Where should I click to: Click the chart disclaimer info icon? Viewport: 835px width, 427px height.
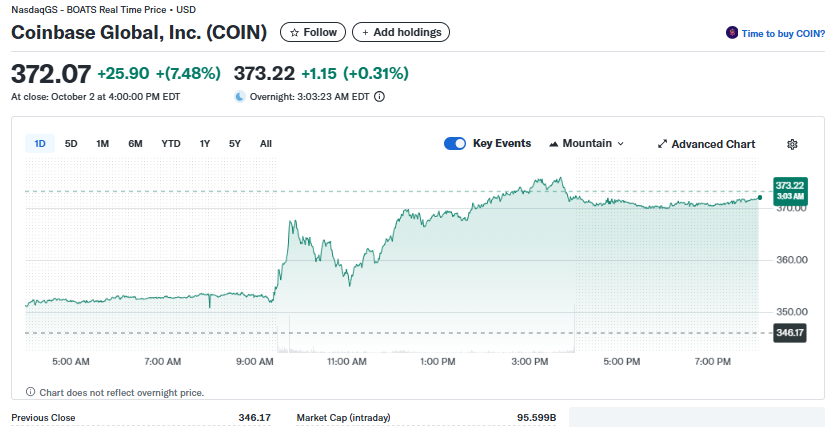(30, 392)
